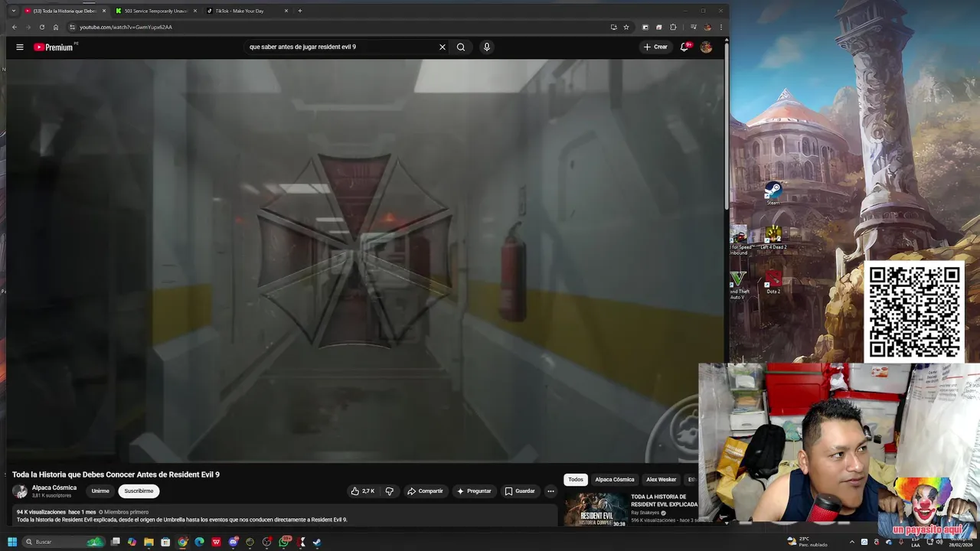Close the YouTube browser tab
The height and width of the screenshot is (551, 980).
[104, 11]
